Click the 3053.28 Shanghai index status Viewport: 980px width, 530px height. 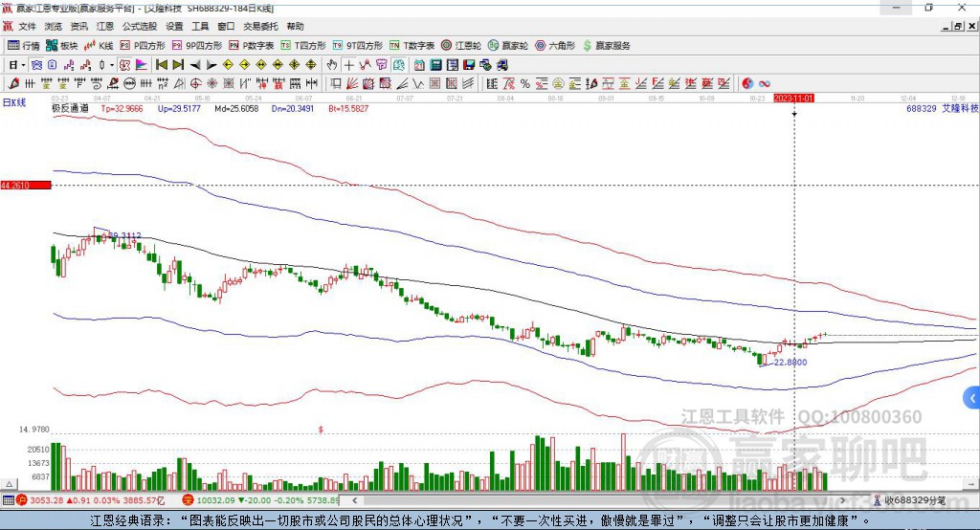(x=46, y=500)
